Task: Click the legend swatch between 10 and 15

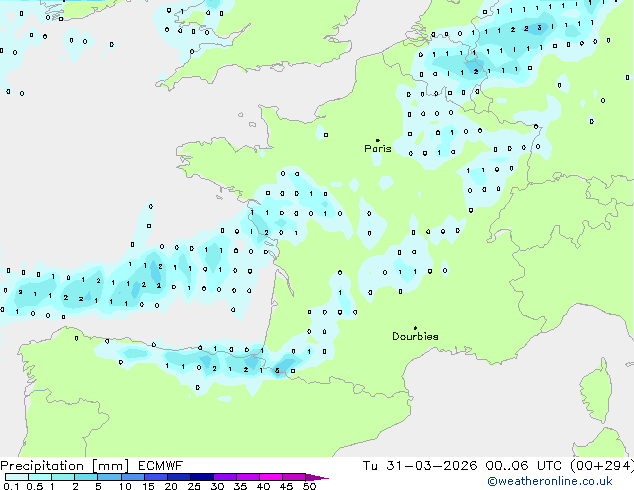Action: point(132,477)
